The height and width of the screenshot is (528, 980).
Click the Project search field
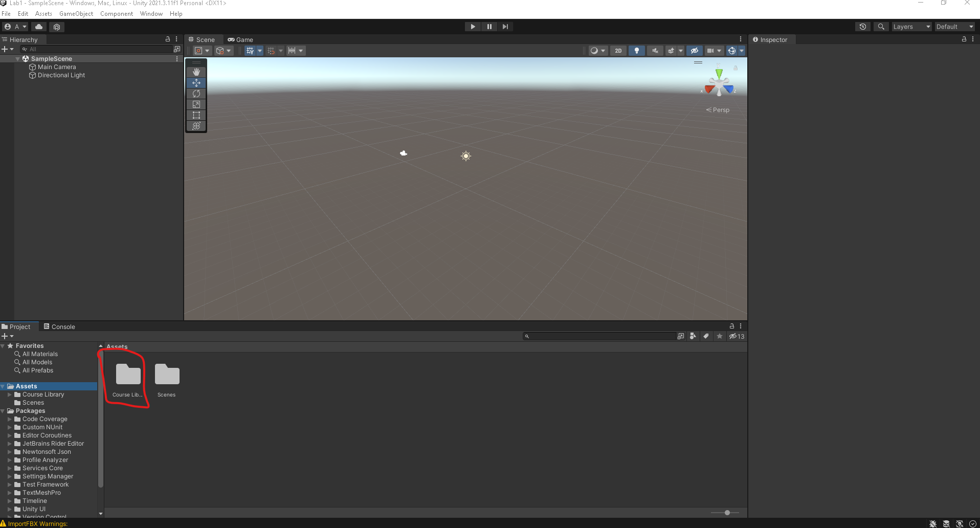coord(601,336)
